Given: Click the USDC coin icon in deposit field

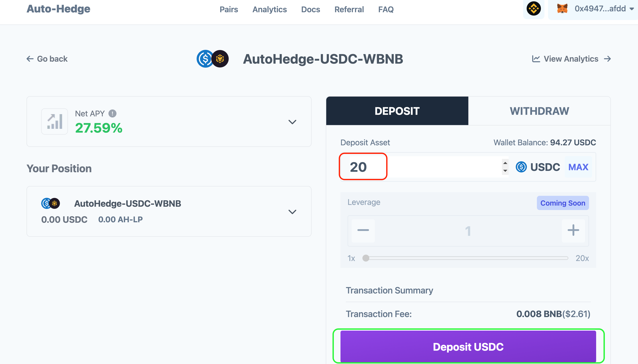Looking at the screenshot, I should coord(521,167).
